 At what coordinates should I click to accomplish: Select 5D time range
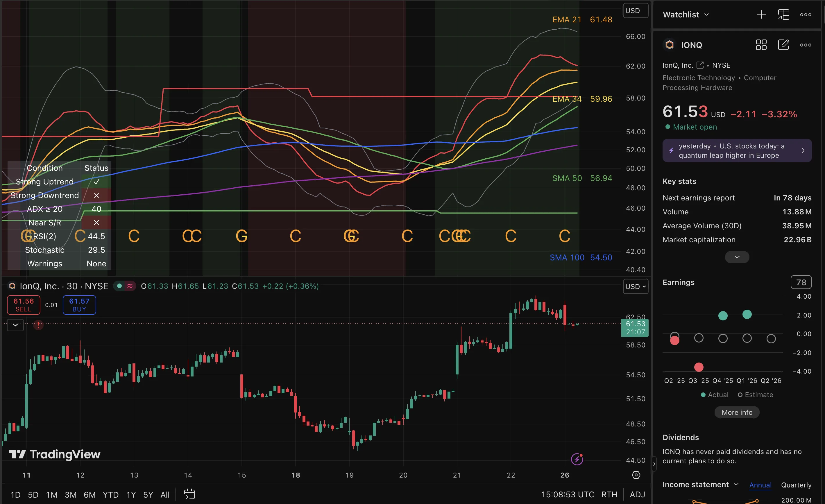[x=33, y=494]
